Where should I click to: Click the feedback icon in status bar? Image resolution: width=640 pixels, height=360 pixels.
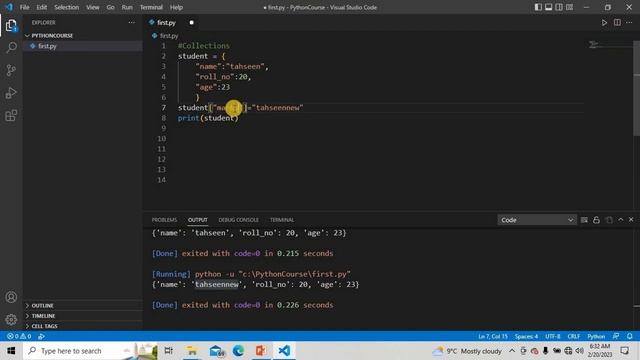(616, 336)
